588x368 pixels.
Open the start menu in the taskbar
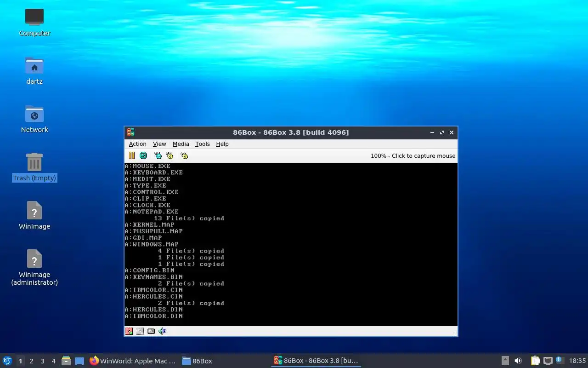click(x=7, y=361)
